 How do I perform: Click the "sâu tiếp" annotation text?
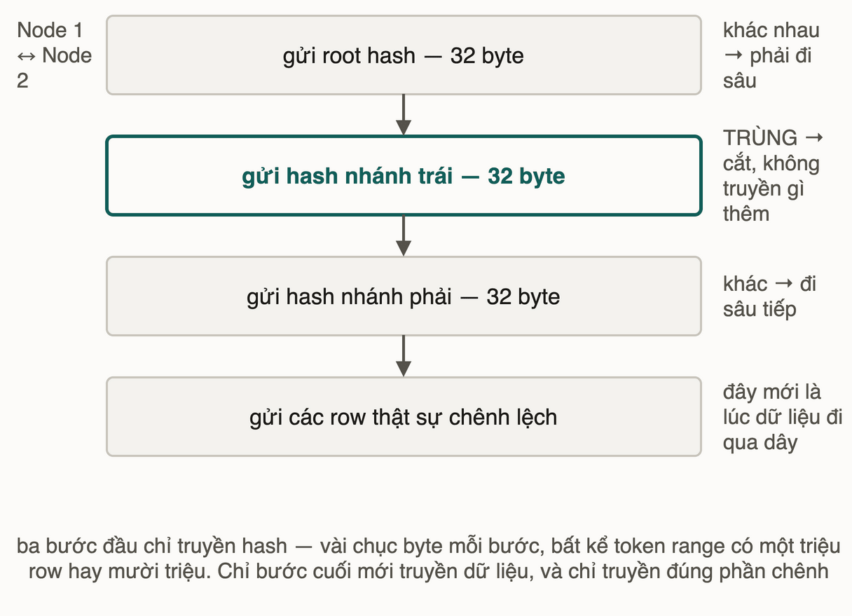pyautogui.click(x=760, y=309)
